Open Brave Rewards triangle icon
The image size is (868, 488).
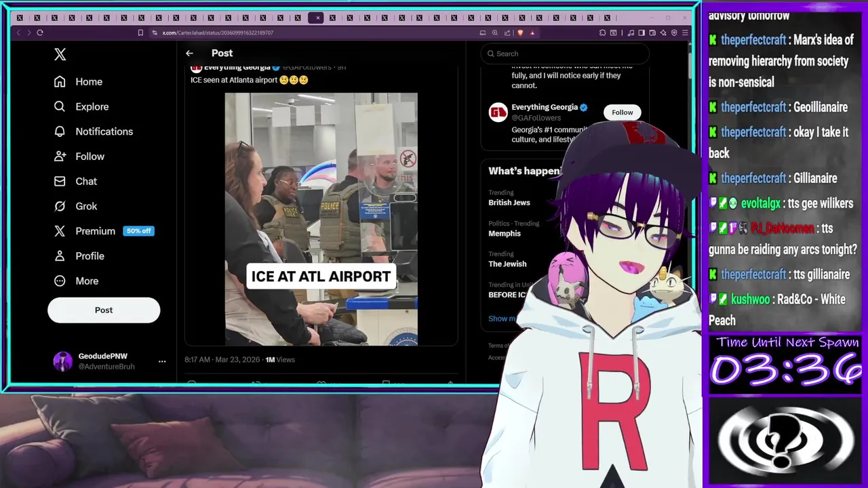(532, 33)
